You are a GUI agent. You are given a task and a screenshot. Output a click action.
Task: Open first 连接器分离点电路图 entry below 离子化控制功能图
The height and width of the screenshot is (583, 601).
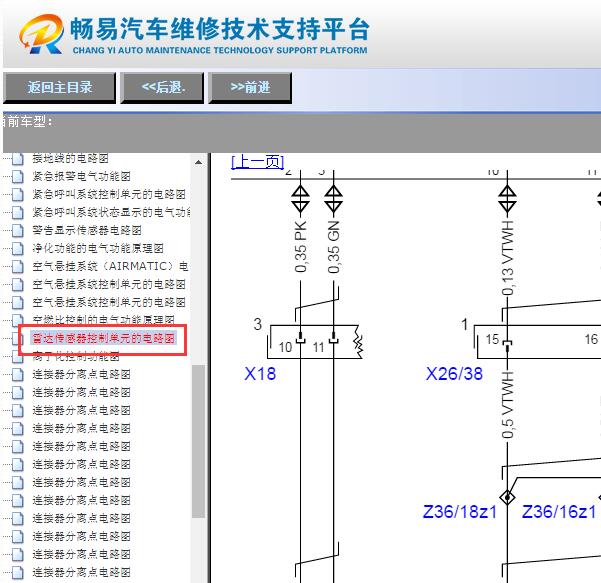pyautogui.click(x=82, y=374)
